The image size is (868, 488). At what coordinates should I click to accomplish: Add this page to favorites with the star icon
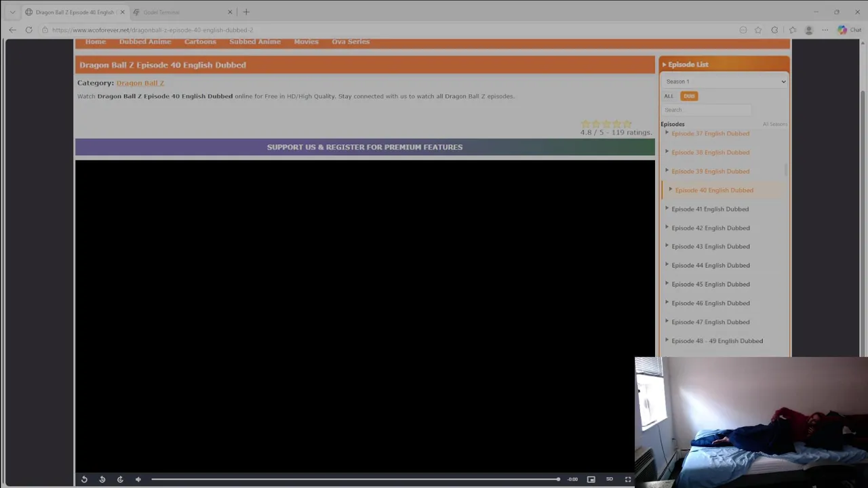click(758, 30)
